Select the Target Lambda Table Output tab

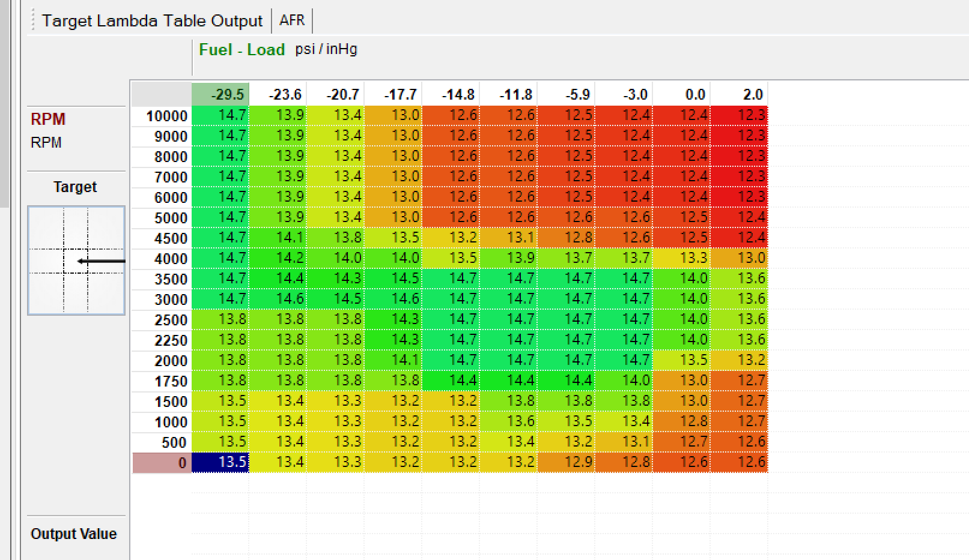pos(152,21)
